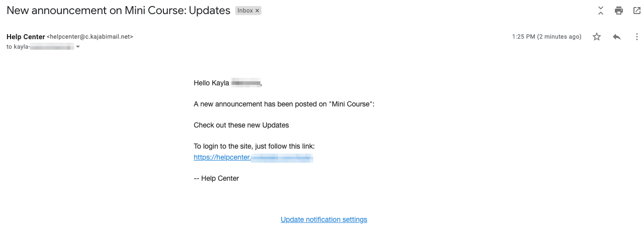Click the helpcenter@c.kajabimail.net sender address
Viewport: 644px width, 244px height.
pyautogui.click(x=90, y=37)
